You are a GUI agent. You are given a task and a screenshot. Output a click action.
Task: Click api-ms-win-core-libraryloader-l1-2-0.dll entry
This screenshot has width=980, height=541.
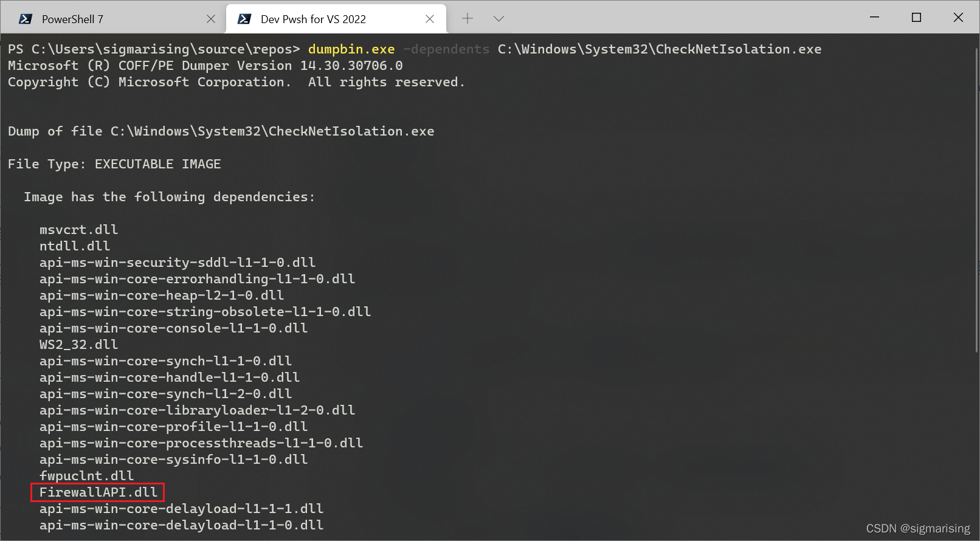(x=198, y=410)
